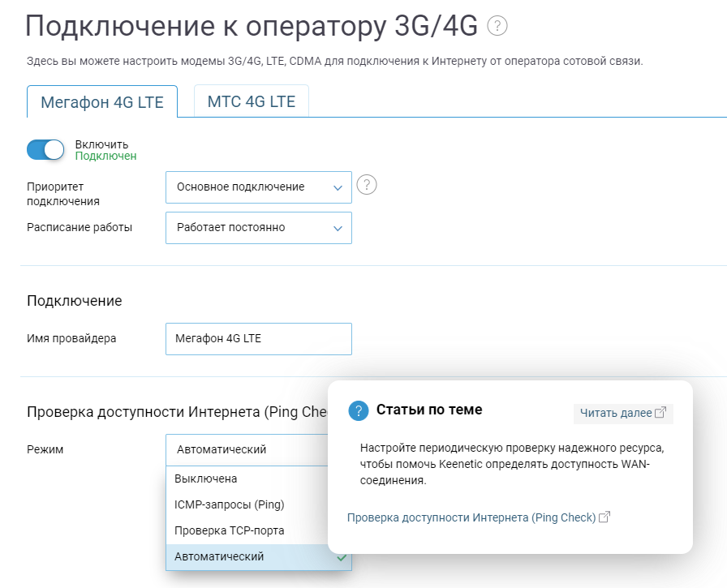The width and height of the screenshot is (727, 588).
Task: Switch to the МТС 4G LTE tab
Action: click(252, 101)
